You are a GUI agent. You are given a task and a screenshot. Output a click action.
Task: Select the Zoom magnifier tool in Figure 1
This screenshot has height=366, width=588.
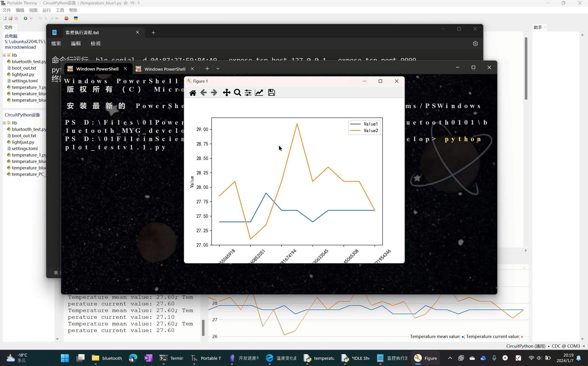(x=238, y=93)
